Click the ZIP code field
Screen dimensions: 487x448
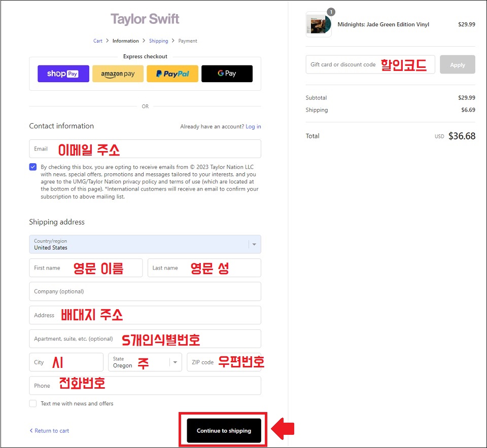tap(224, 362)
